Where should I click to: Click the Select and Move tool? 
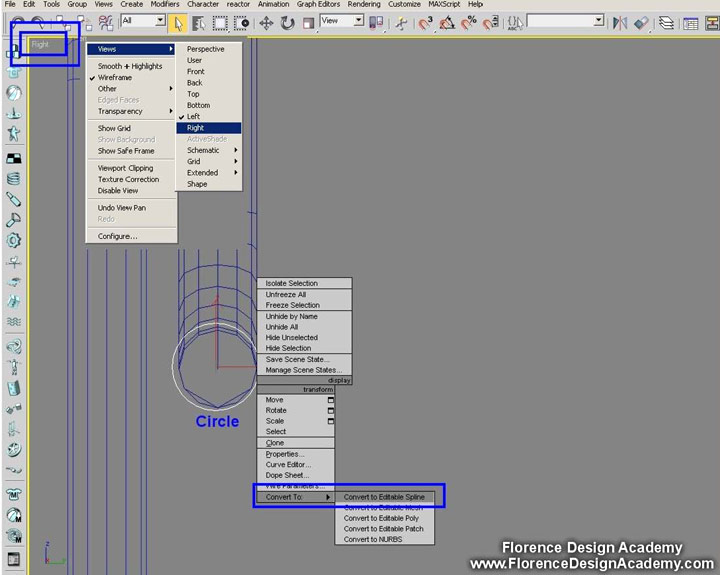(267, 22)
